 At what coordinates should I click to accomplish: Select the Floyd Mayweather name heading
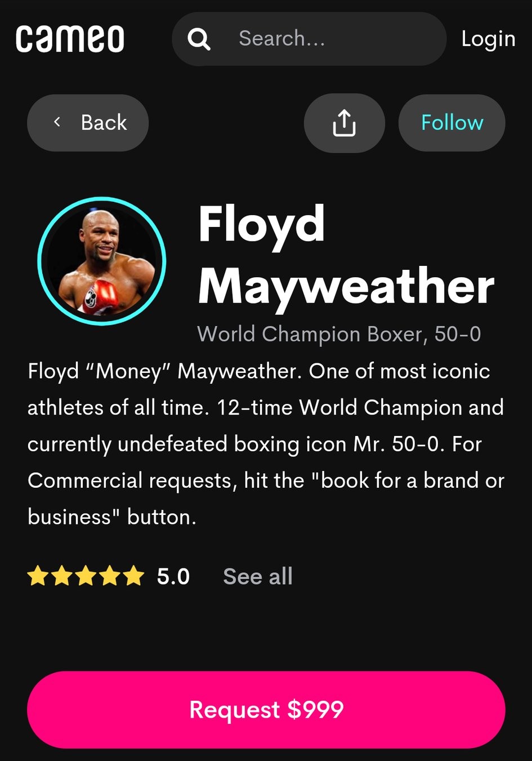pos(346,255)
